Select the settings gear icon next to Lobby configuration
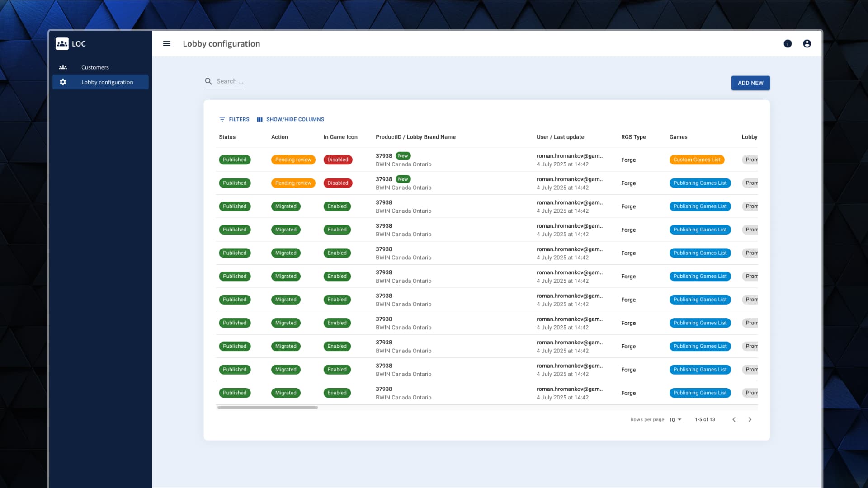The height and width of the screenshot is (488, 868). tap(63, 82)
